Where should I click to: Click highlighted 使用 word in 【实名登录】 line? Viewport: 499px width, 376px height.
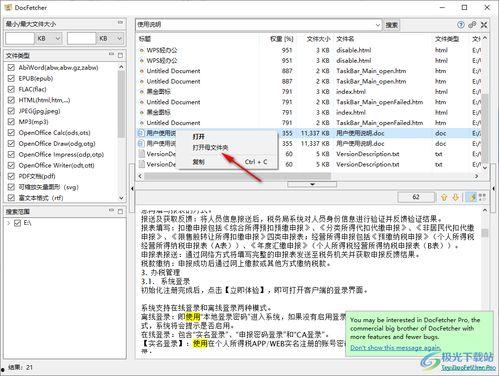[x=200, y=343]
